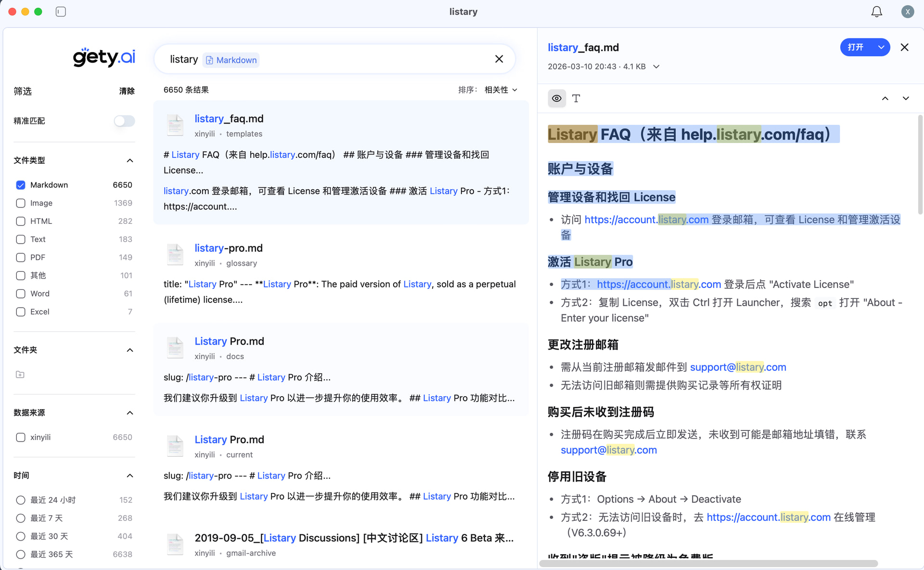Open the 排序 相关性 sort dropdown
The width and height of the screenshot is (924, 570).
(500, 90)
